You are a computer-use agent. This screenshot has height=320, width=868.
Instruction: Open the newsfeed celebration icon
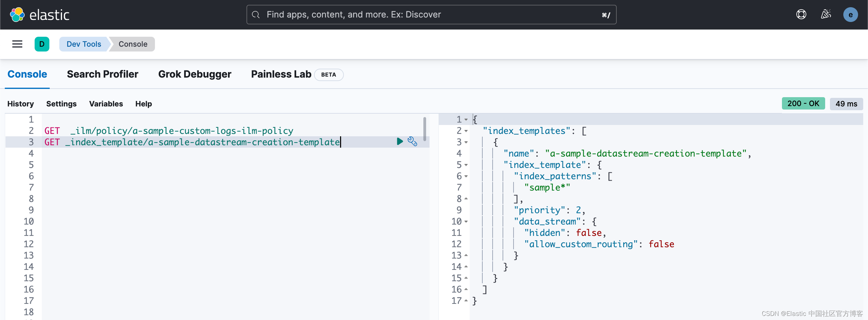(826, 14)
